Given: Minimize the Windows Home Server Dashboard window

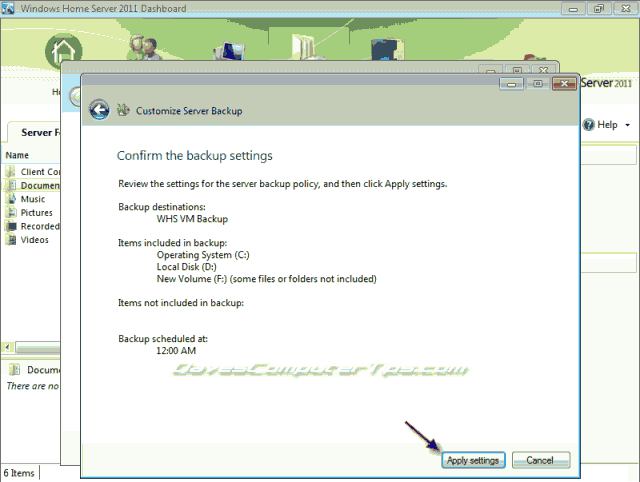Looking at the screenshot, I should point(573,9).
